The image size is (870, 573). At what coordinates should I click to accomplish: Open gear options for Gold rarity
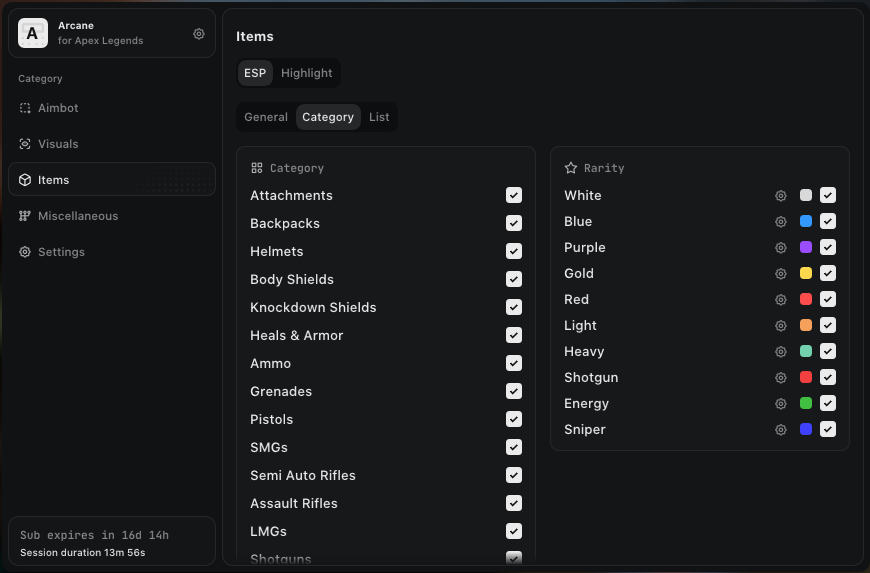[x=781, y=274]
